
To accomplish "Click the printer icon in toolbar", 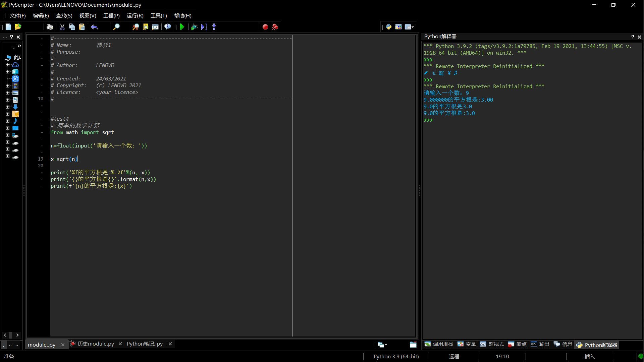I will point(50,27).
